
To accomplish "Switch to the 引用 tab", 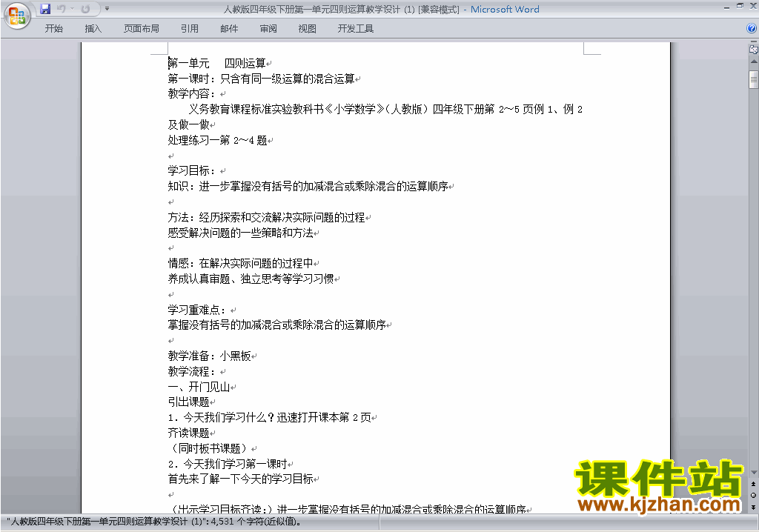I will [189, 29].
